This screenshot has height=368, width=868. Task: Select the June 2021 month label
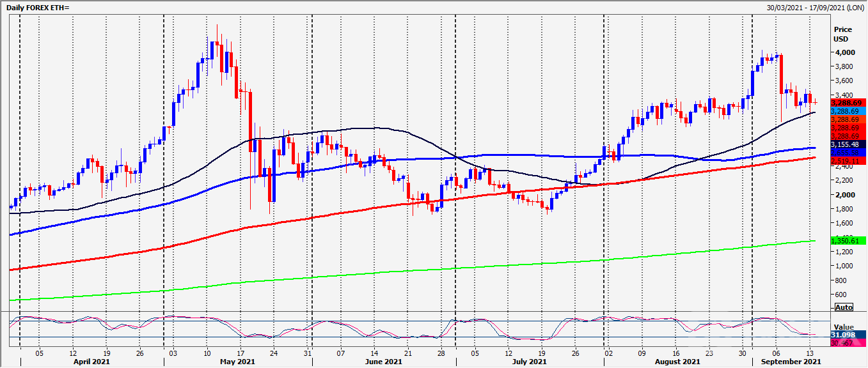pos(383,362)
